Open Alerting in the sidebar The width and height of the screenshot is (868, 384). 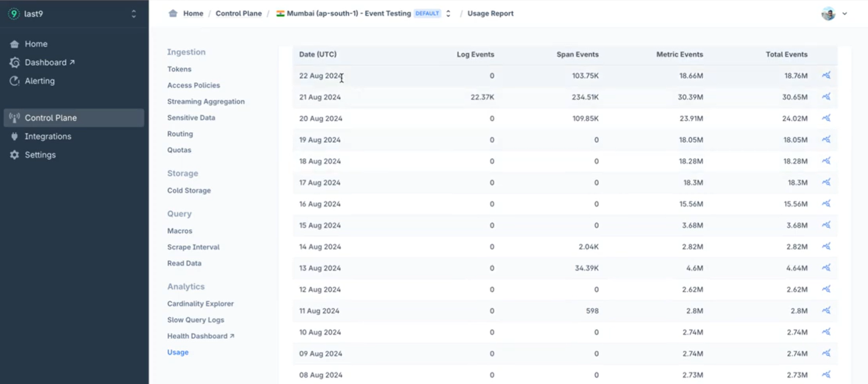click(x=39, y=81)
